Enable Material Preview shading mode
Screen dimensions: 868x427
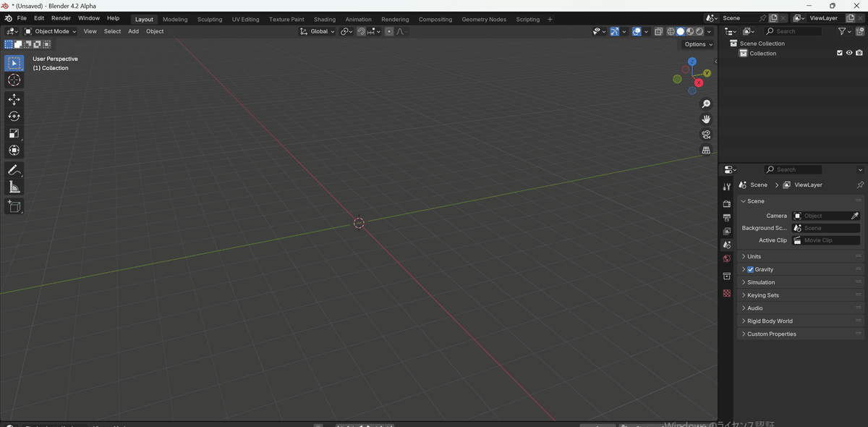coord(689,31)
